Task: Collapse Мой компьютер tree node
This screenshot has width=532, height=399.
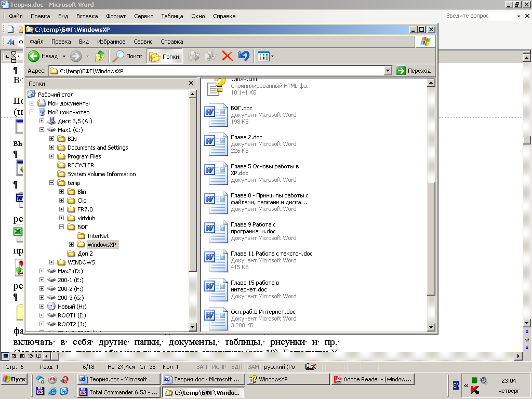Action: pos(32,112)
